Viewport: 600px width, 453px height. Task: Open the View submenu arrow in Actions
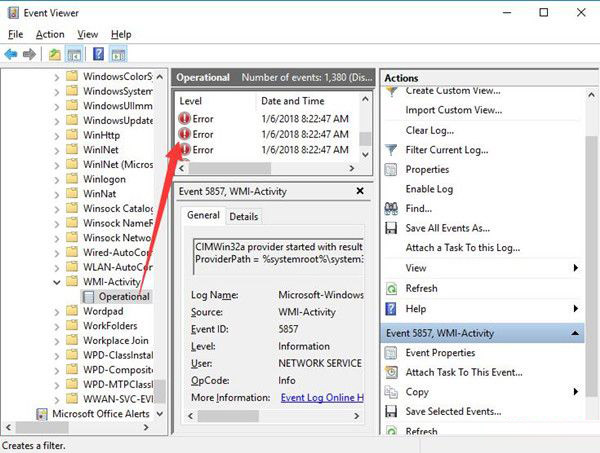[x=576, y=267]
